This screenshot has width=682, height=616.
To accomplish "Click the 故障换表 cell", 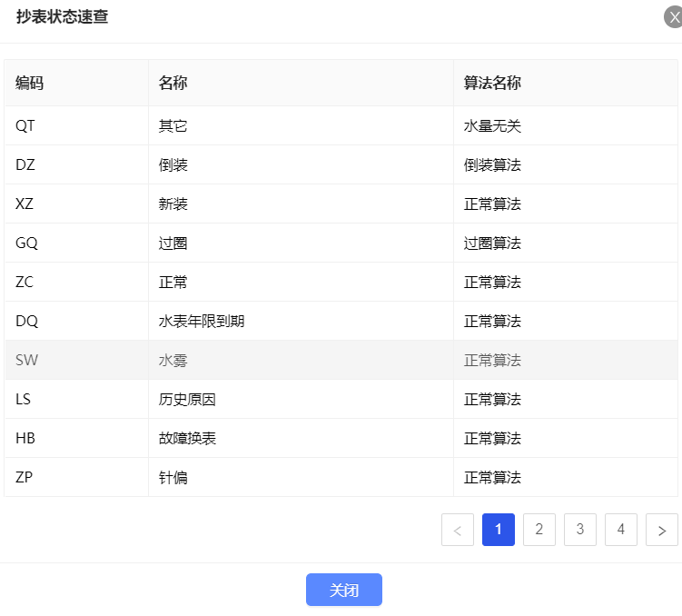I will coord(301,438).
